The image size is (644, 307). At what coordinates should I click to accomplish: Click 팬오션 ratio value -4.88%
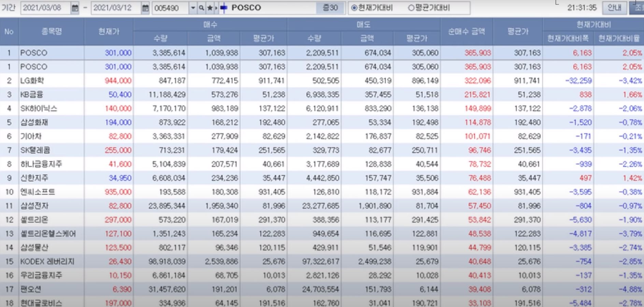click(x=630, y=289)
